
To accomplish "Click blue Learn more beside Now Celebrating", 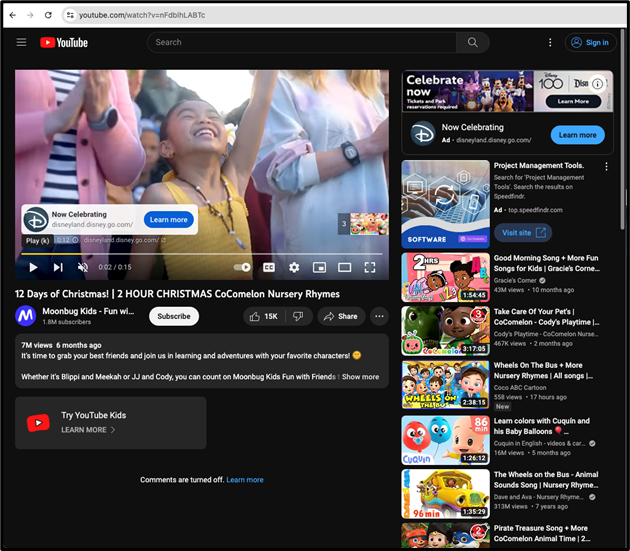I will pyautogui.click(x=577, y=135).
